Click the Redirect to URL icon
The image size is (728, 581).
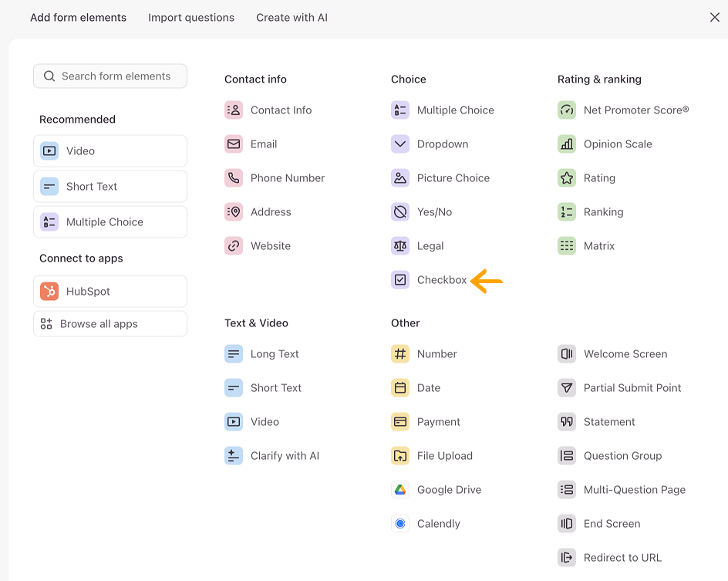pyautogui.click(x=567, y=557)
